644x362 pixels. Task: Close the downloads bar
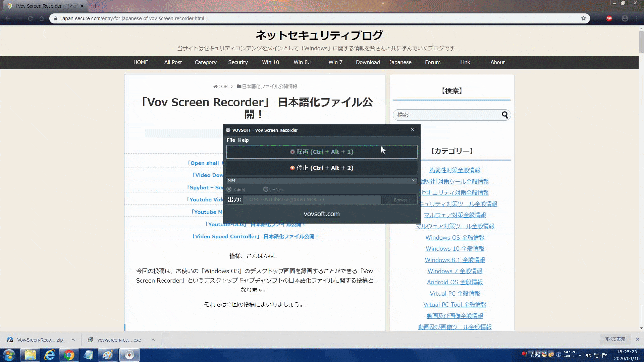point(638,339)
